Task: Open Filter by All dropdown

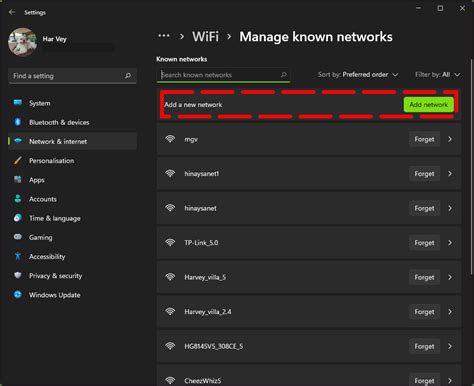Action: click(x=437, y=75)
